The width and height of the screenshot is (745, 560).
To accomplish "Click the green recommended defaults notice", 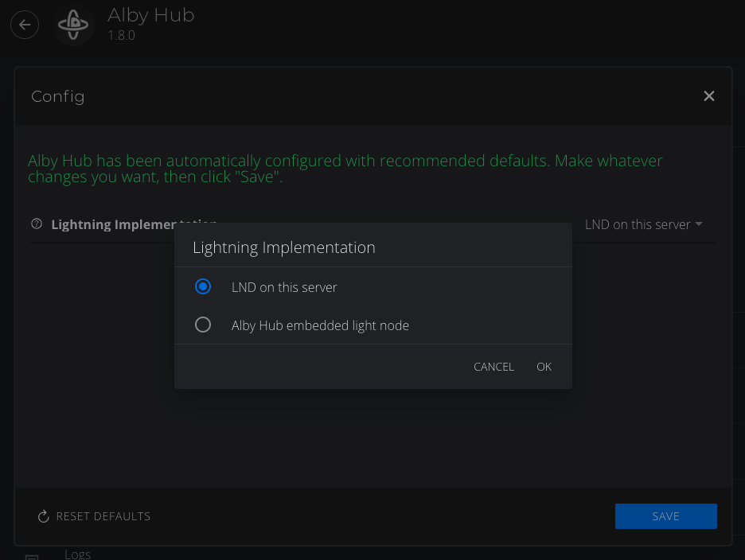I will click(x=345, y=169).
